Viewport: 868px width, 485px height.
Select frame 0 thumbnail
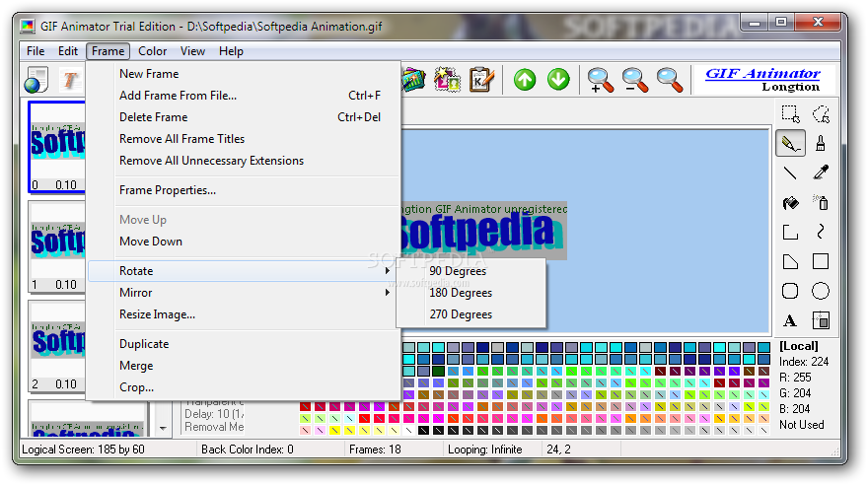tap(57, 147)
